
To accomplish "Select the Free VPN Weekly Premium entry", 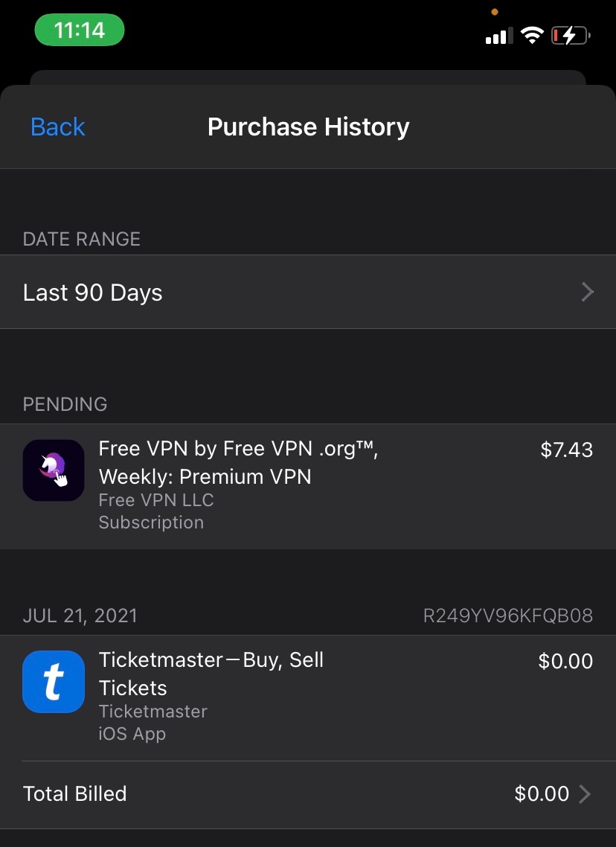I will point(238,463).
